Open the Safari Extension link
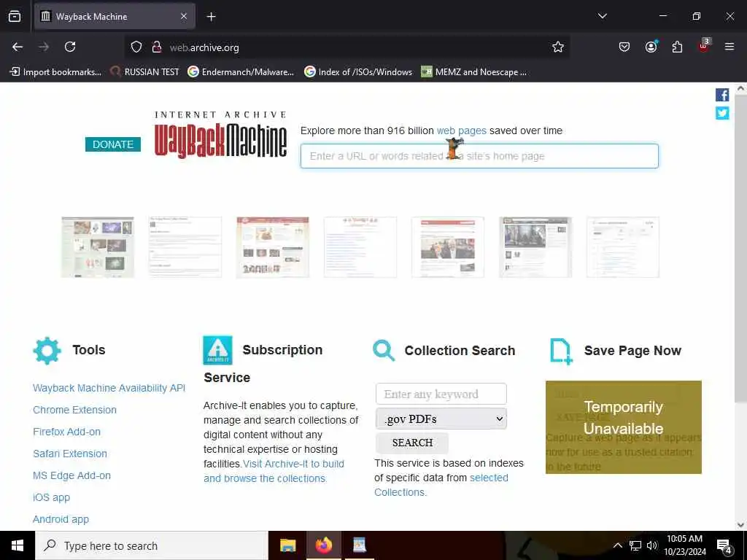The width and height of the screenshot is (747, 560). pyautogui.click(x=70, y=454)
